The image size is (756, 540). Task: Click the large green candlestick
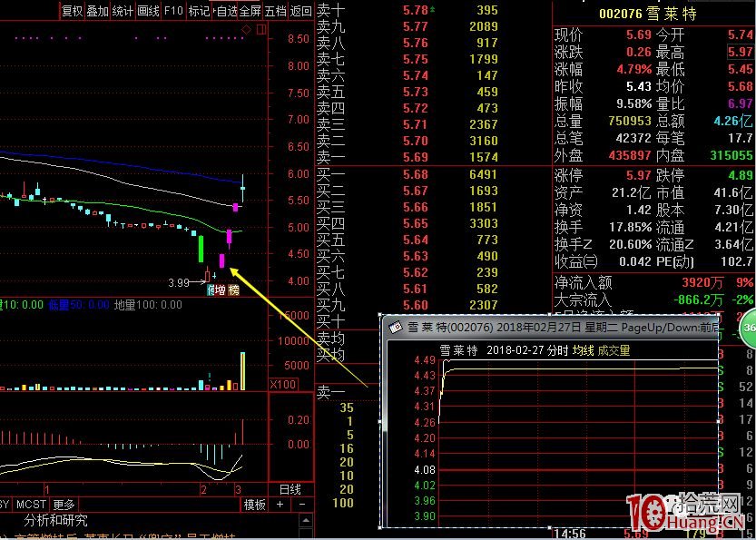(x=201, y=249)
